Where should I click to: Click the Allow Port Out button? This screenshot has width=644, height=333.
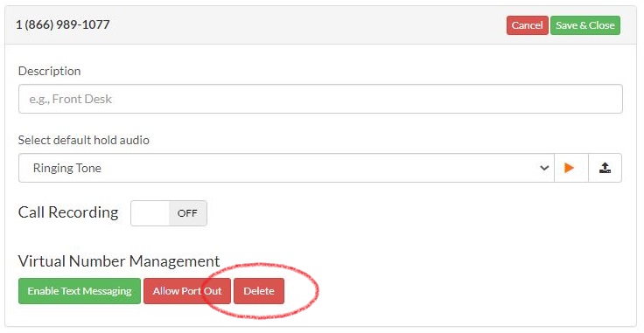[x=187, y=291]
